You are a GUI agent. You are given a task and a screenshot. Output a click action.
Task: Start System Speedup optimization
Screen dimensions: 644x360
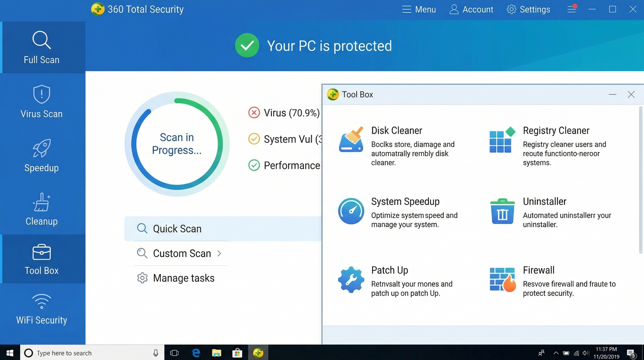coord(405,201)
